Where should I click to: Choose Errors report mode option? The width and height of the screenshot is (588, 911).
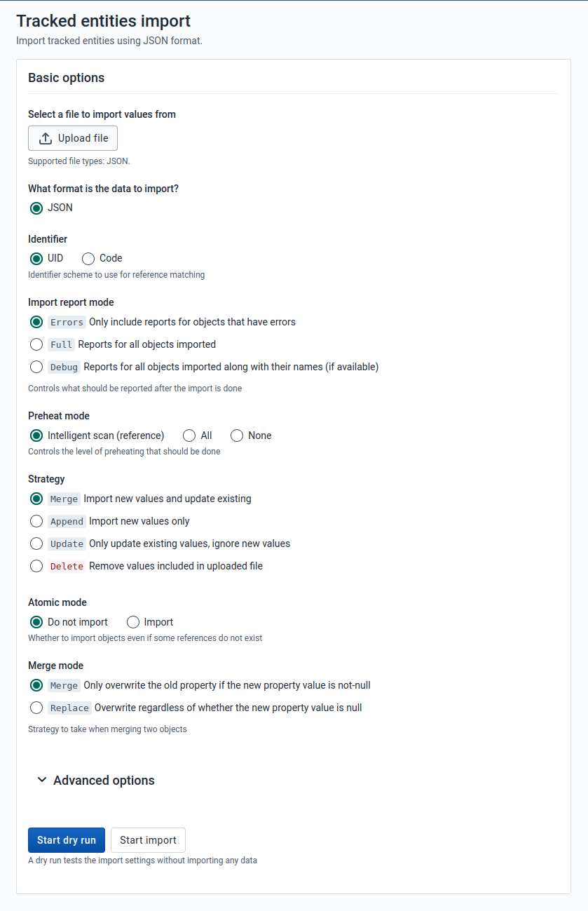point(36,322)
